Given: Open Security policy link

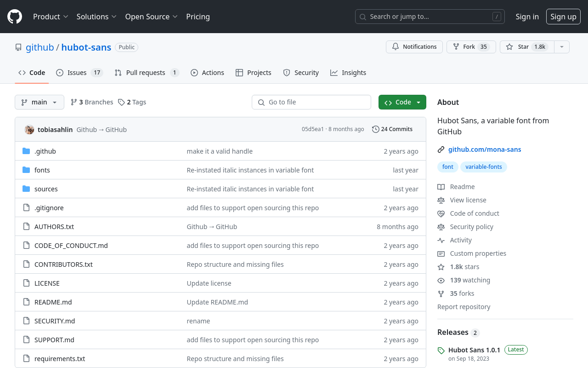Looking at the screenshot, I should pos(465,227).
